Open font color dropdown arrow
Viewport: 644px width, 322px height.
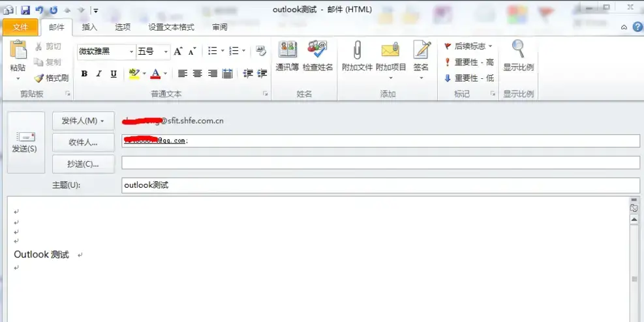(165, 74)
